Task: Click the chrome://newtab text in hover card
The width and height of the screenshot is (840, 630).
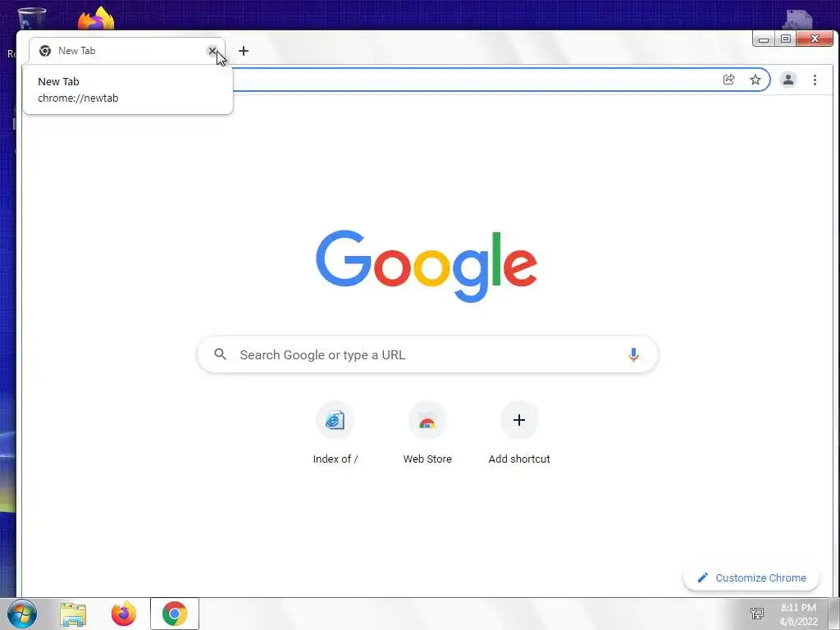Action: (78, 98)
